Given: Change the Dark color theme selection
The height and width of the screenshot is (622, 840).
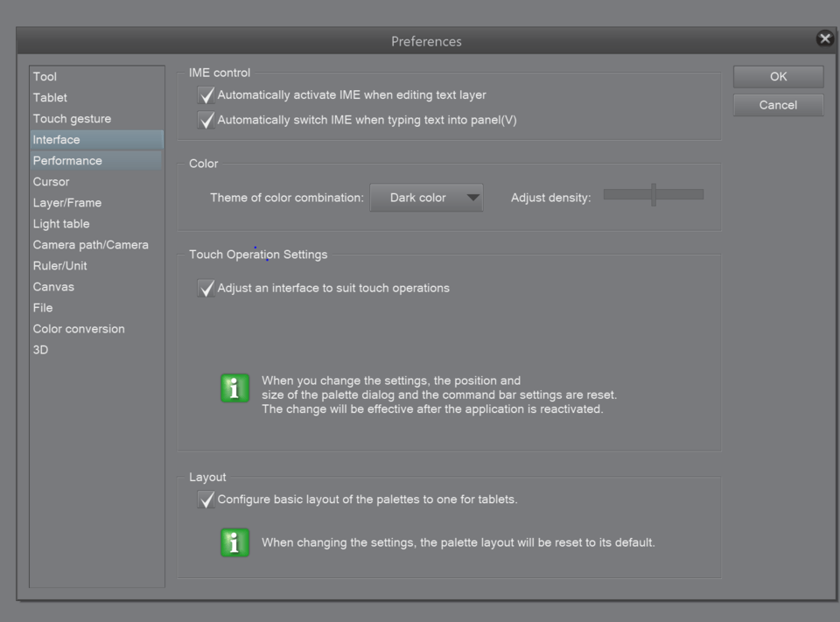Looking at the screenshot, I should 427,198.
